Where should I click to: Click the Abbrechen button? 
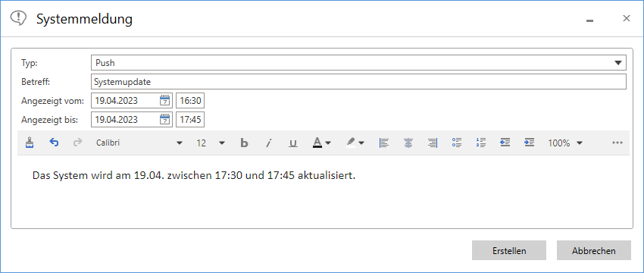[x=594, y=250]
